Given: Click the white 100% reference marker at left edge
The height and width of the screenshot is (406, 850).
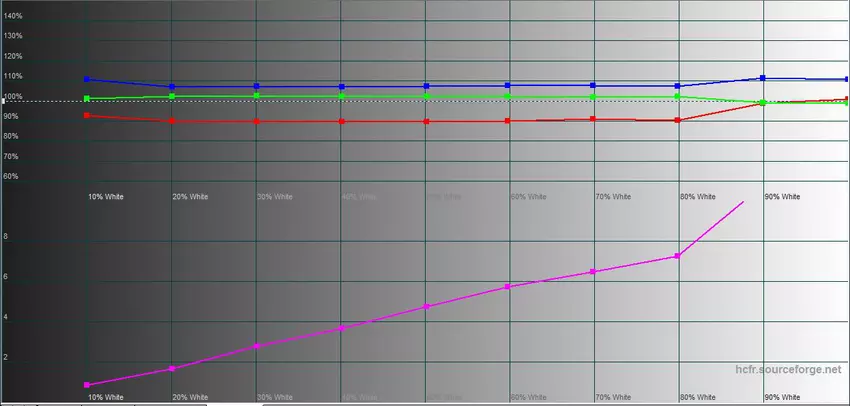Looking at the screenshot, I should (x=3, y=101).
